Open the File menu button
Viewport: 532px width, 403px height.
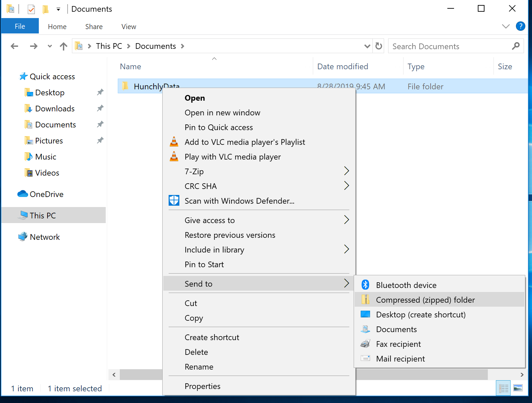20,26
